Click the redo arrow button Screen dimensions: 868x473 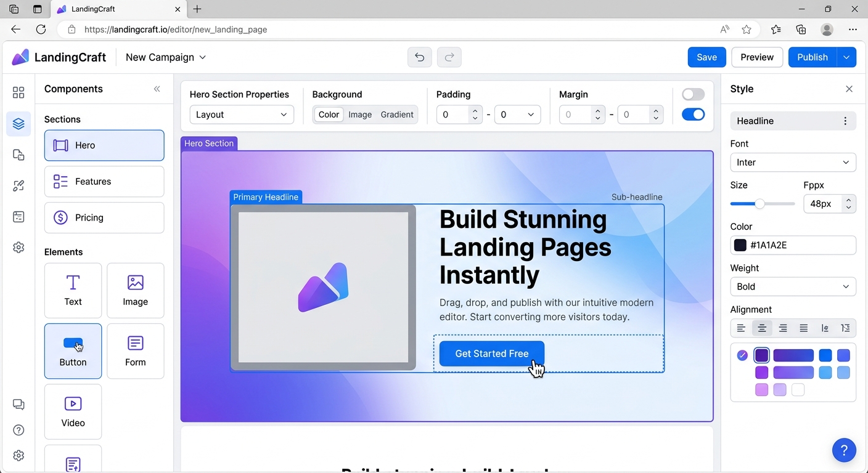pos(449,57)
